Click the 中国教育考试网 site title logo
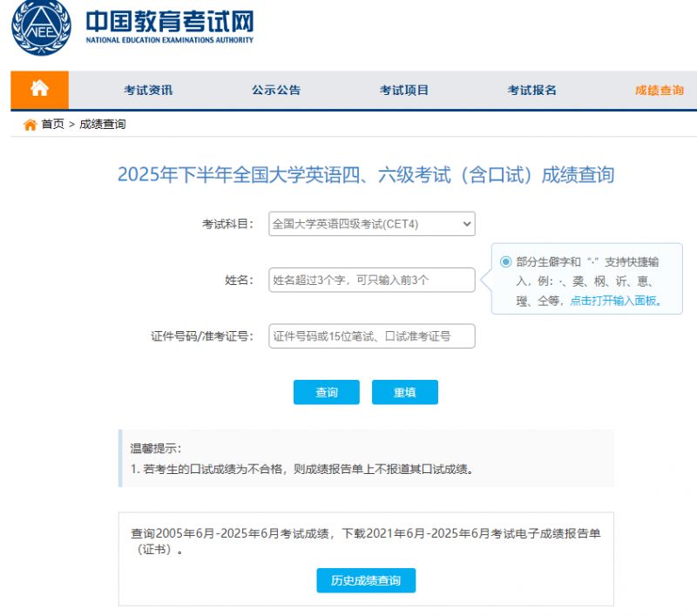Image resolution: width=697 pixels, height=616 pixels. coord(170,24)
